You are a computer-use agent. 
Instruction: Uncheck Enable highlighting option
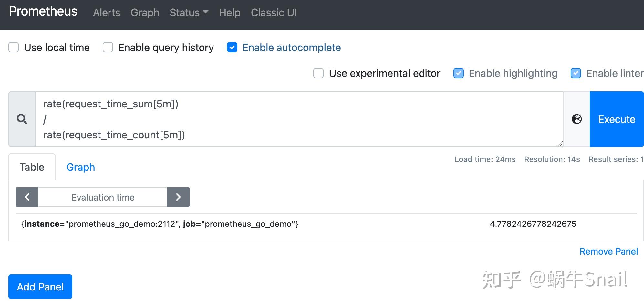coord(459,73)
